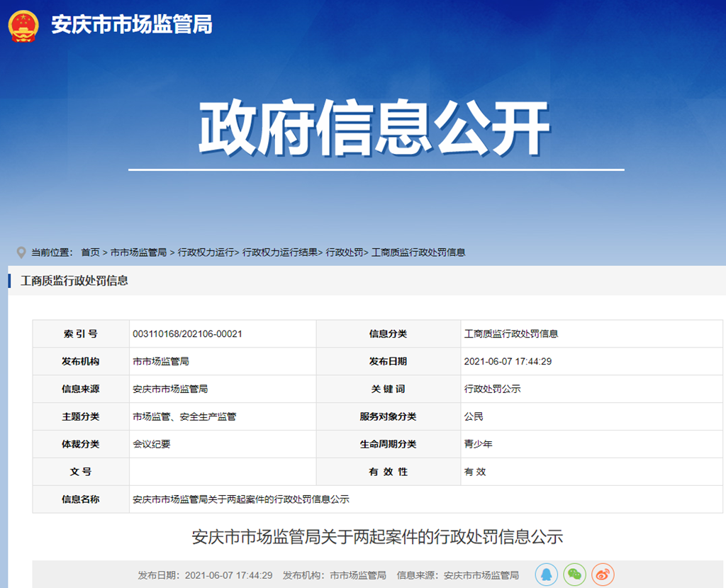Click the location pin icon
726x588 pixels.
click(21, 253)
